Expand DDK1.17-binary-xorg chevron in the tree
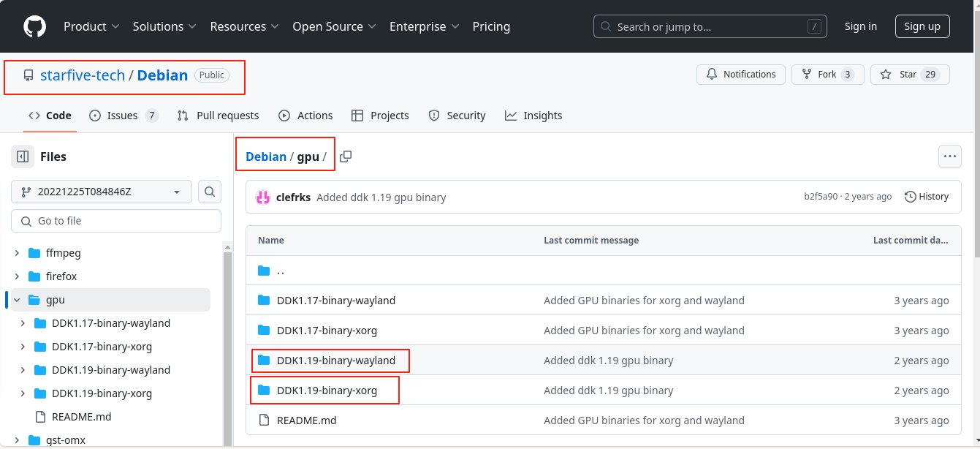 (x=23, y=347)
